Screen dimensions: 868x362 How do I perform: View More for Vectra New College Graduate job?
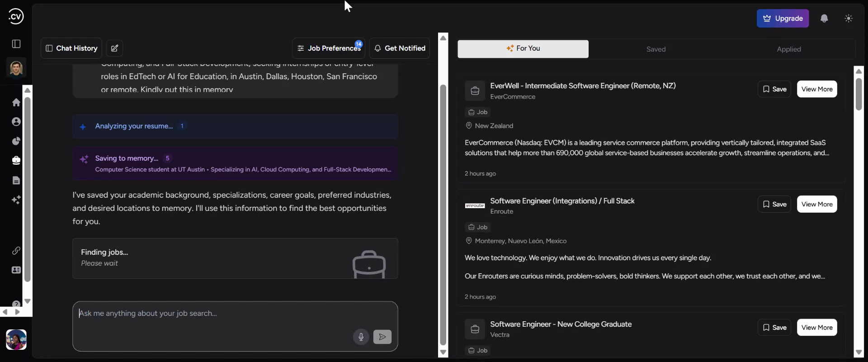pos(817,328)
